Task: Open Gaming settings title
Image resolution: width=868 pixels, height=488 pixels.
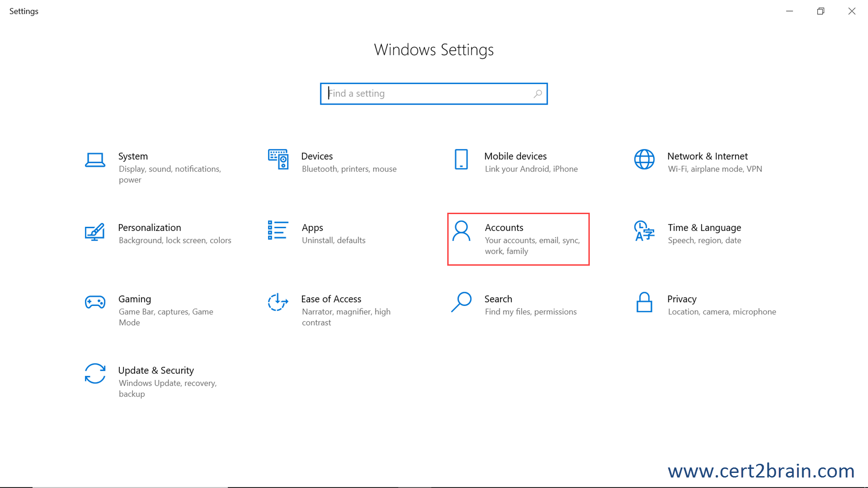Action: pos(134,299)
